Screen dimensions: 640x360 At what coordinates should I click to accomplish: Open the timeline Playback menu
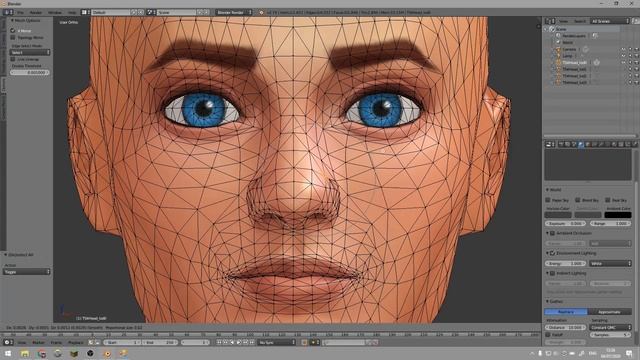click(76, 342)
